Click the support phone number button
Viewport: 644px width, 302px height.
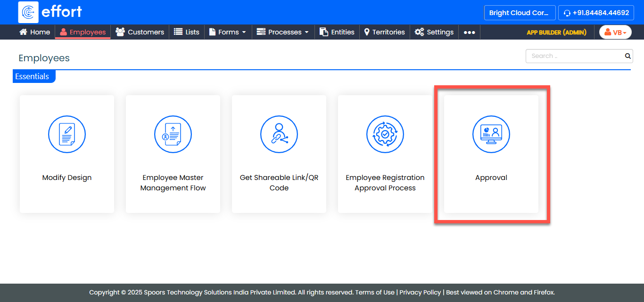[596, 13]
